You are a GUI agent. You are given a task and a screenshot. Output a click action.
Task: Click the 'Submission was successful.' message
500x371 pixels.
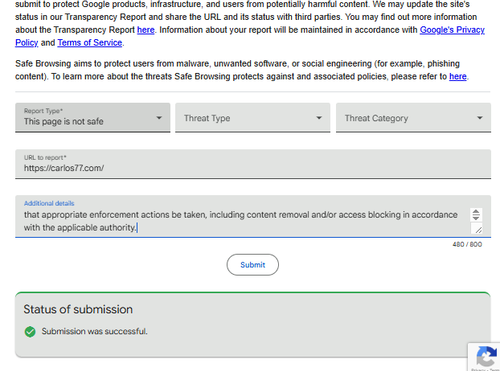click(x=94, y=331)
